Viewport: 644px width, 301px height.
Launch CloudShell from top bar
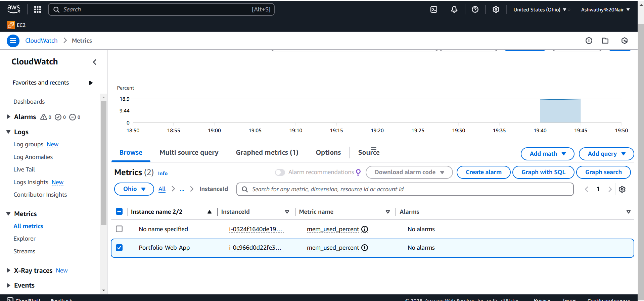click(x=434, y=9)
